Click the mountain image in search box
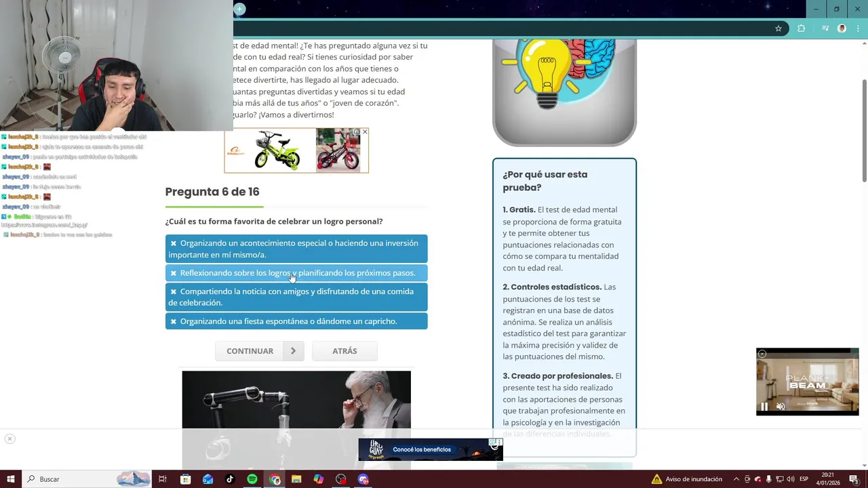Image resolution: width=868 pixels, height=488 pixels. (x=134, y=479)
